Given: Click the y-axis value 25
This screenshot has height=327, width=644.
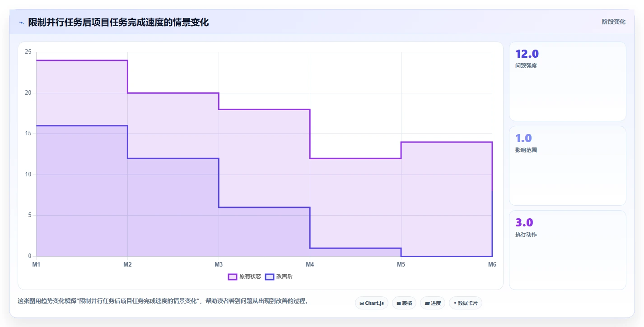Looking at the screenshot, I should [x=28, y=52].
